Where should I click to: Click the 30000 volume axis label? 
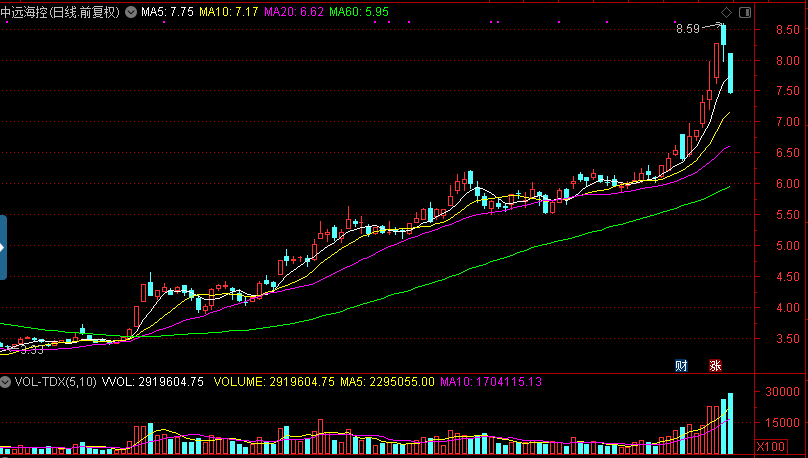coord(782,392)
